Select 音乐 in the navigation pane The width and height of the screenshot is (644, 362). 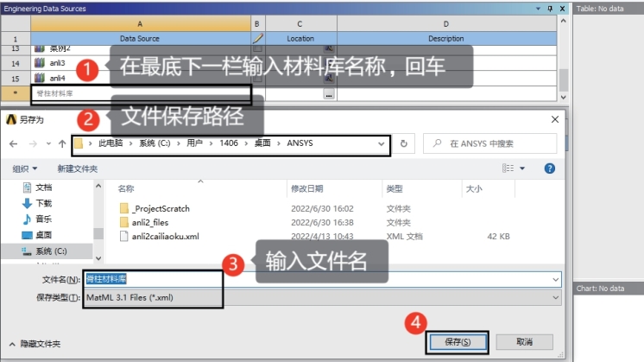[x=43, y=219]
